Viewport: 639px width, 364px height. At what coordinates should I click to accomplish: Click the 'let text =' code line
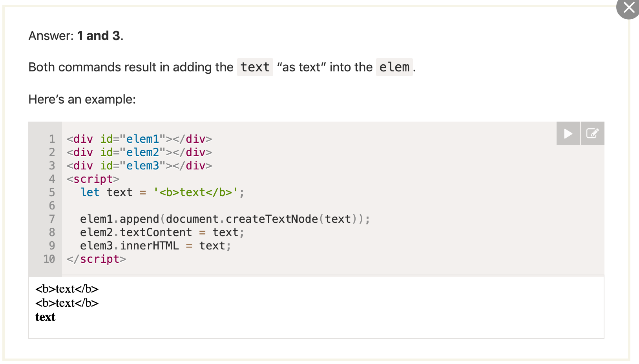[162, 192]
